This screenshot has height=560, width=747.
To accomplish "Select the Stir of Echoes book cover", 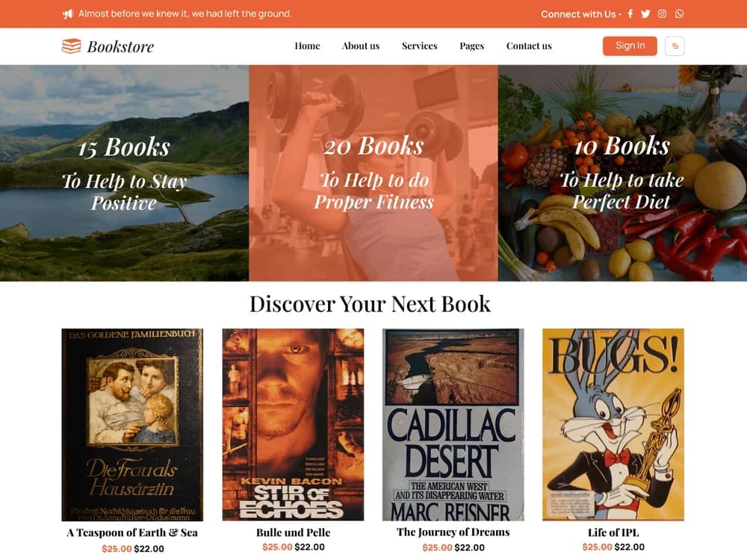I will (x=293, y=425).
